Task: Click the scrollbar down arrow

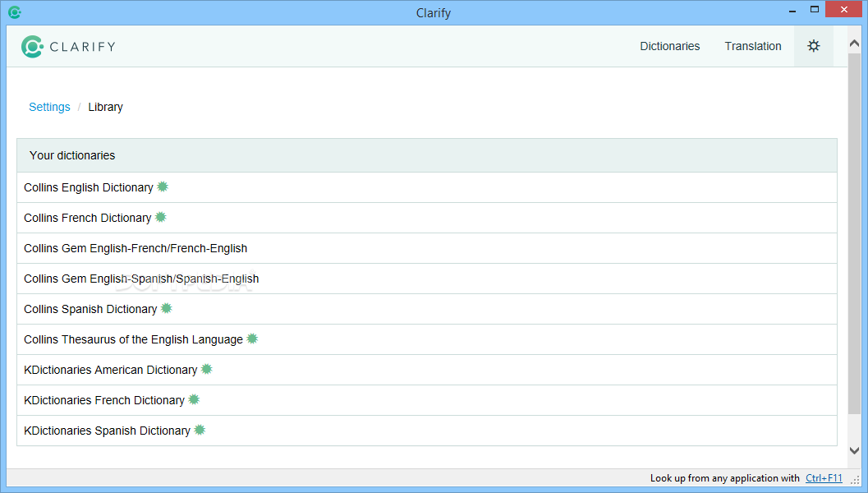Action: coord(854,450)
